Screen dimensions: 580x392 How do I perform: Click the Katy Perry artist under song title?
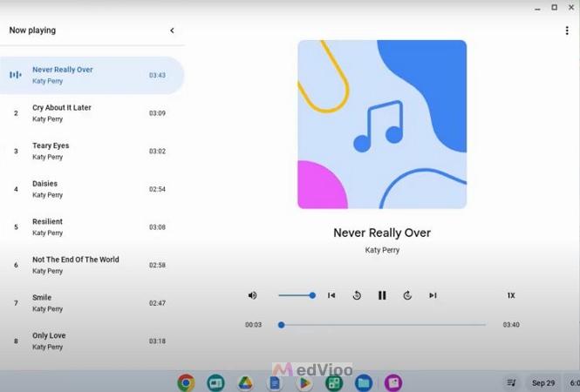tap(382, 250)
